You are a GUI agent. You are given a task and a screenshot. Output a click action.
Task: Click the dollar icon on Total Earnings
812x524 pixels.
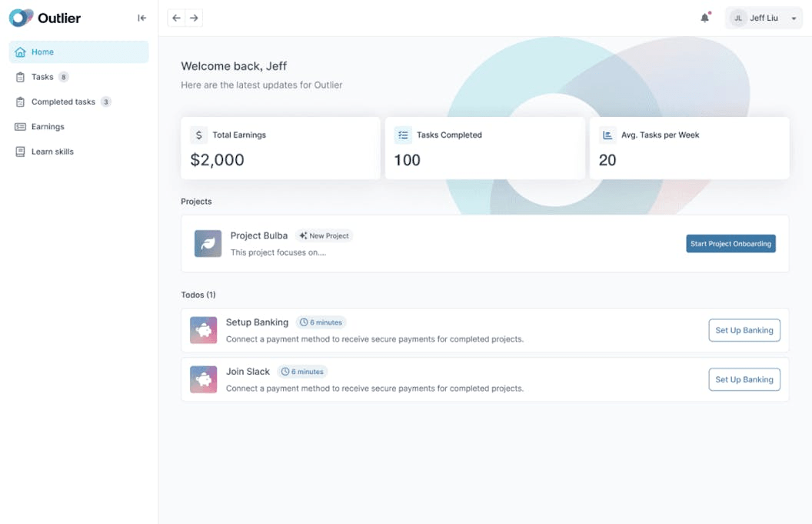coord(199,135)
